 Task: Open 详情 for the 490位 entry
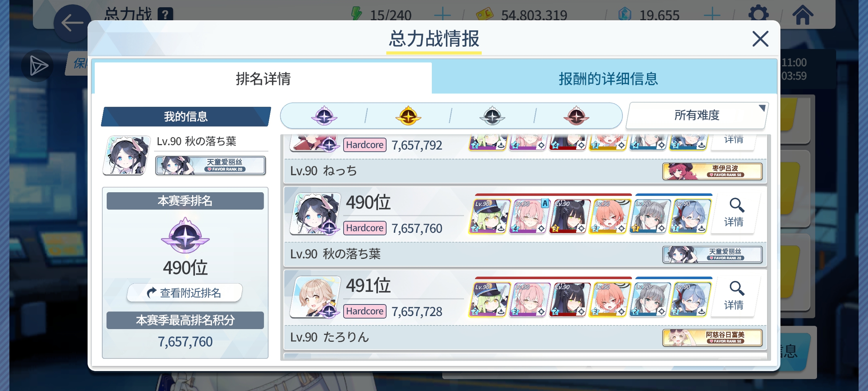(x=734, y=213)
